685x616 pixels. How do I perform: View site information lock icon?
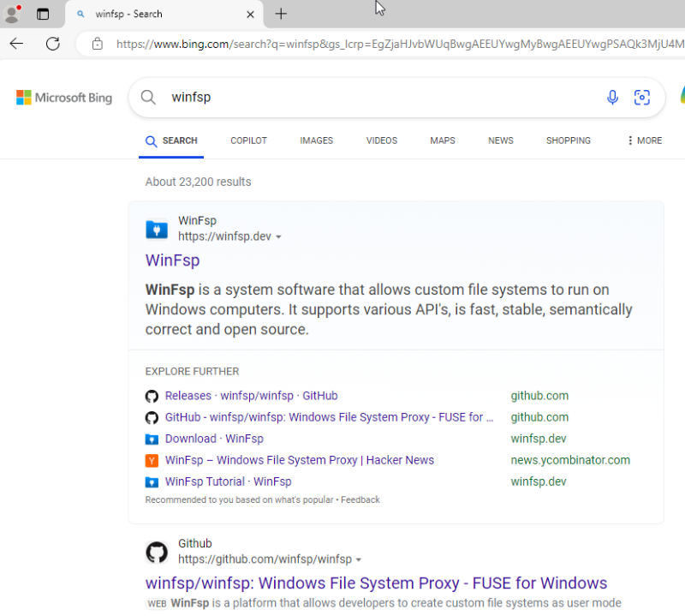pyautogui.click(x=98, y=44)
